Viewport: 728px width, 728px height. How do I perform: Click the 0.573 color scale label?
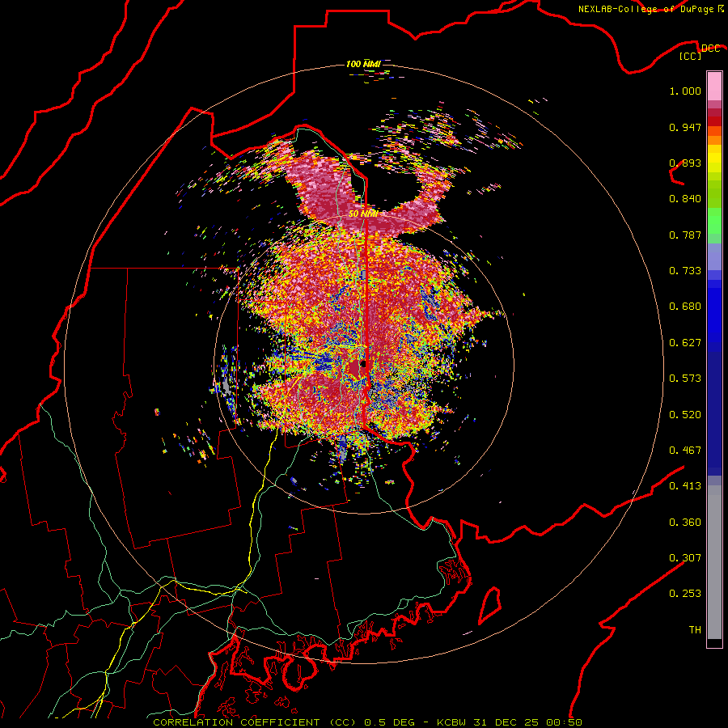pyautogui.click(x=685, y=379)
